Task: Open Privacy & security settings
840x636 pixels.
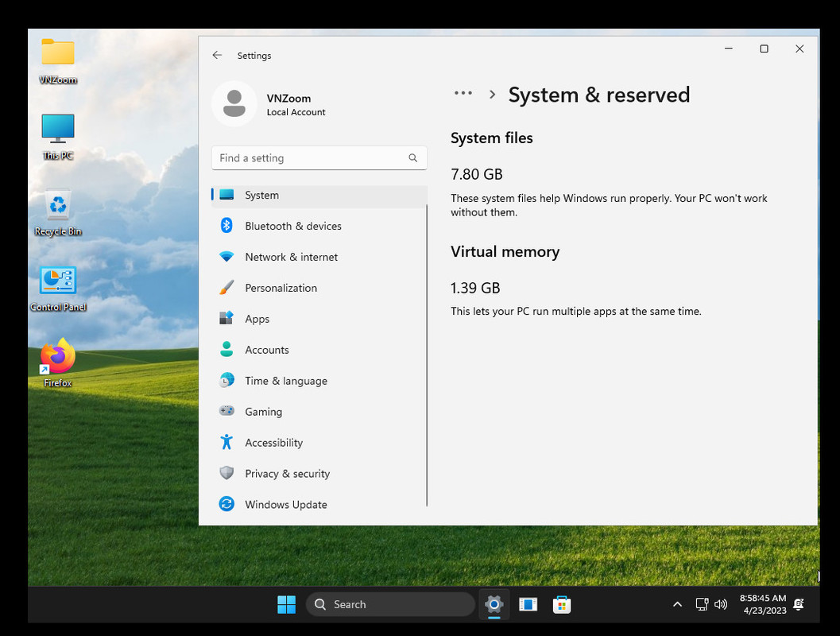Action: click(x=319, y=474)
